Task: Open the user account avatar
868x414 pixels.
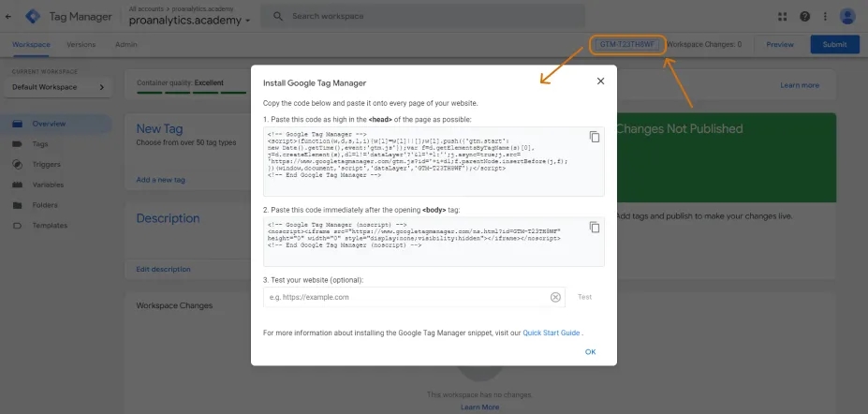Action: click(x=847, y=16)
